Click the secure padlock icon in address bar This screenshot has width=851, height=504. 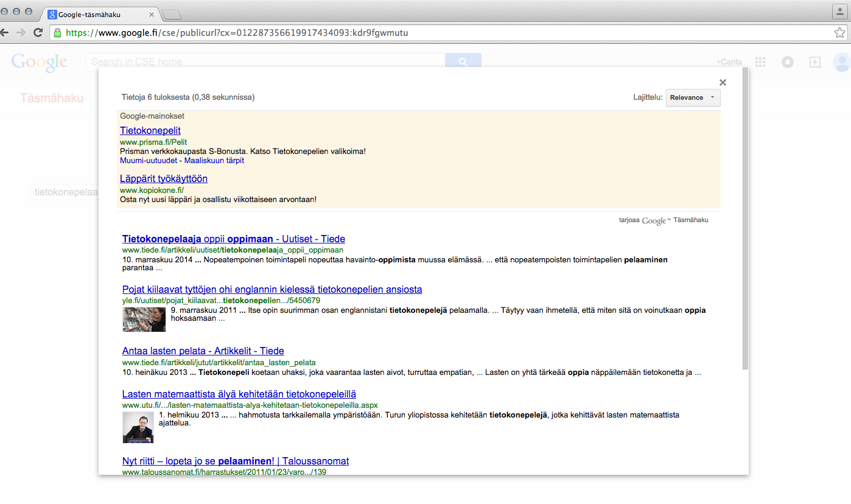click(57, 33)
